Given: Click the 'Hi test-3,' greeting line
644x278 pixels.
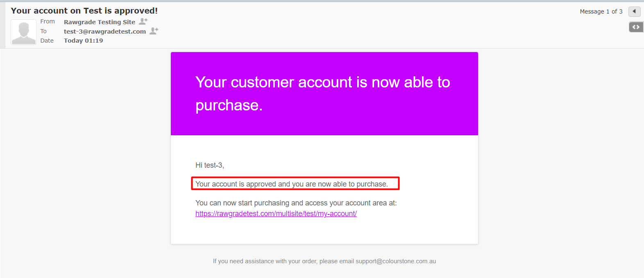Looking at the screenshot, I should 210,165.
